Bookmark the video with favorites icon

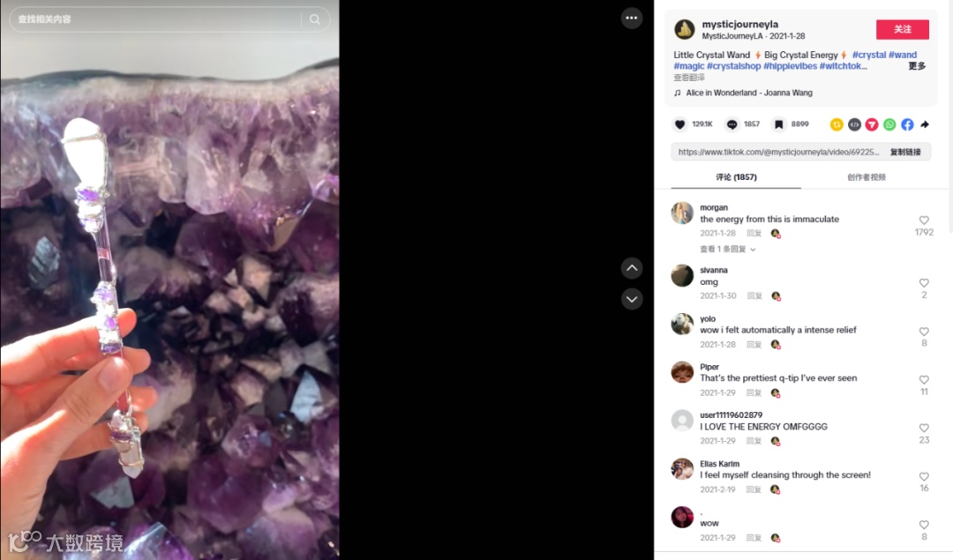(x=778, y=124)
